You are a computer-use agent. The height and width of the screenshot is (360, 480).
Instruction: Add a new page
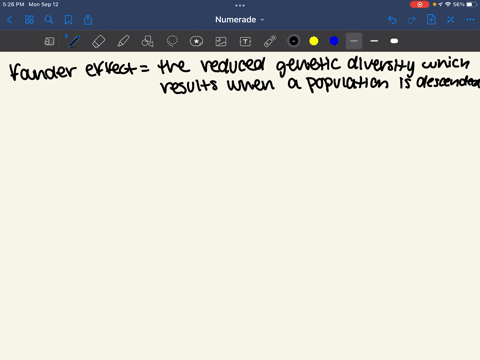(x=431, y=20)
